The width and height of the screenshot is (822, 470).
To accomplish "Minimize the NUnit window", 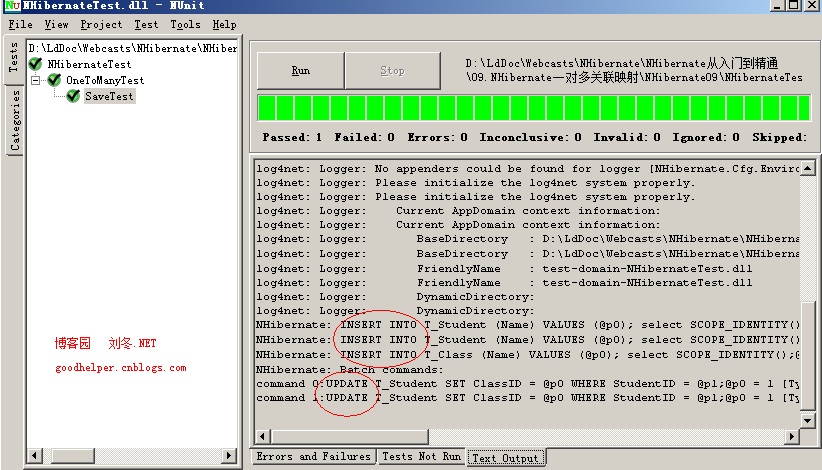I will [x=777, y=5].
